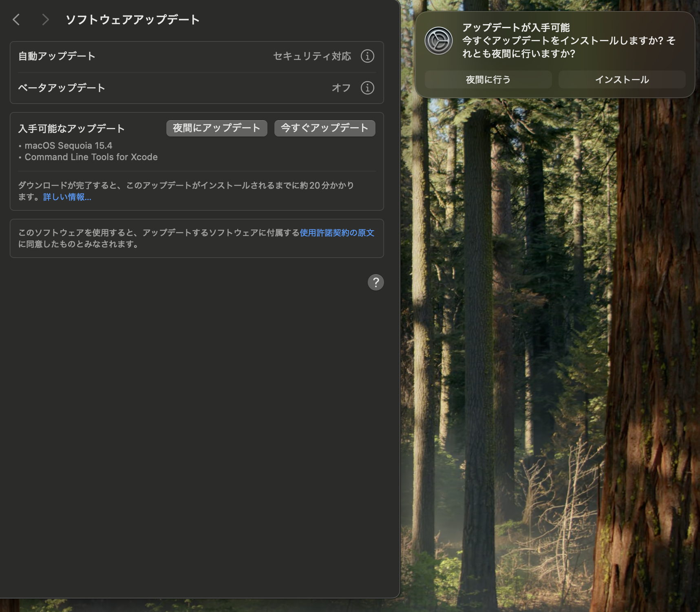The width and height of the screenshot is (700, 612).
Task: Select Command Line Tools for Xcode item
Action: point(91,157)
